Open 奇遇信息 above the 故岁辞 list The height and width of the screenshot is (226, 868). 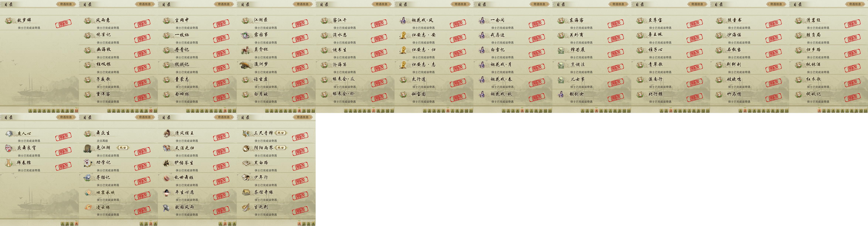coord(66,4)
